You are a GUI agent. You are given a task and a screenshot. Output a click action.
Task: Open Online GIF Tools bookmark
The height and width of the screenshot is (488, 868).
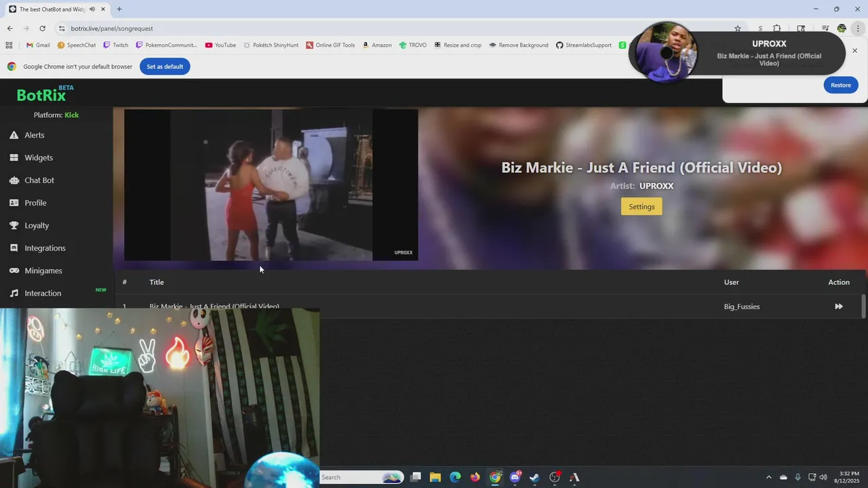point(330,45)
